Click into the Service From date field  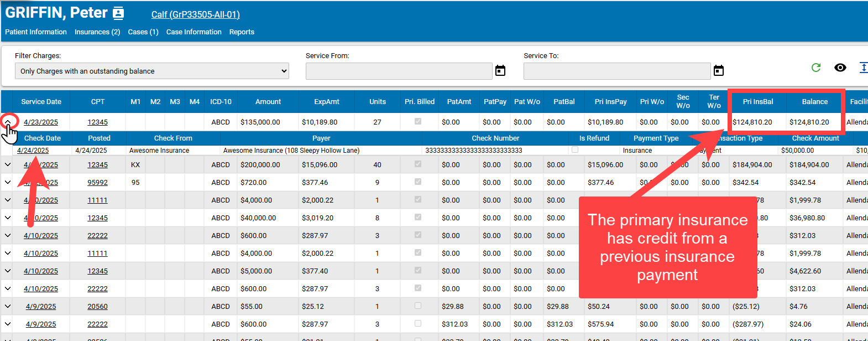[x=399, y=71]
